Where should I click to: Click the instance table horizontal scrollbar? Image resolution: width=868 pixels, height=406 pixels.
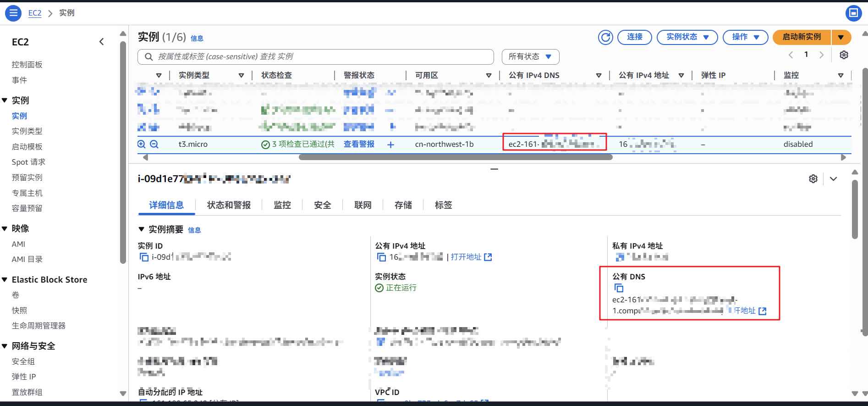[456, 157]
